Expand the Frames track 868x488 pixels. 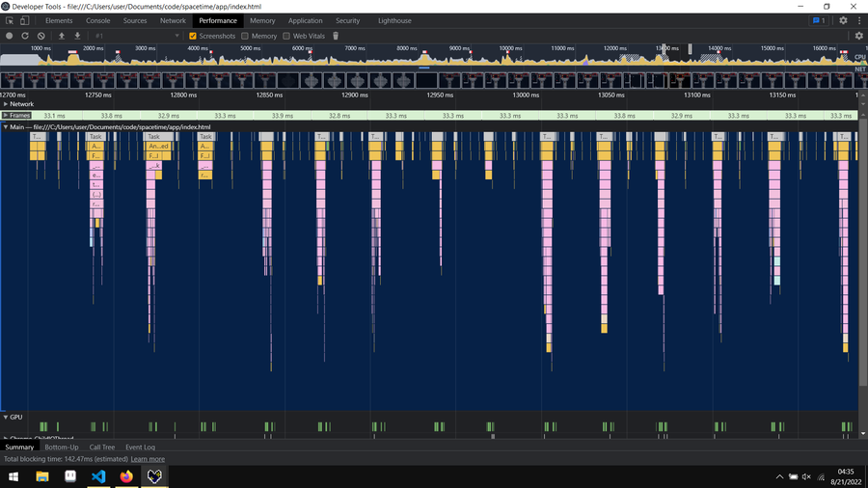tap(6, 115)
